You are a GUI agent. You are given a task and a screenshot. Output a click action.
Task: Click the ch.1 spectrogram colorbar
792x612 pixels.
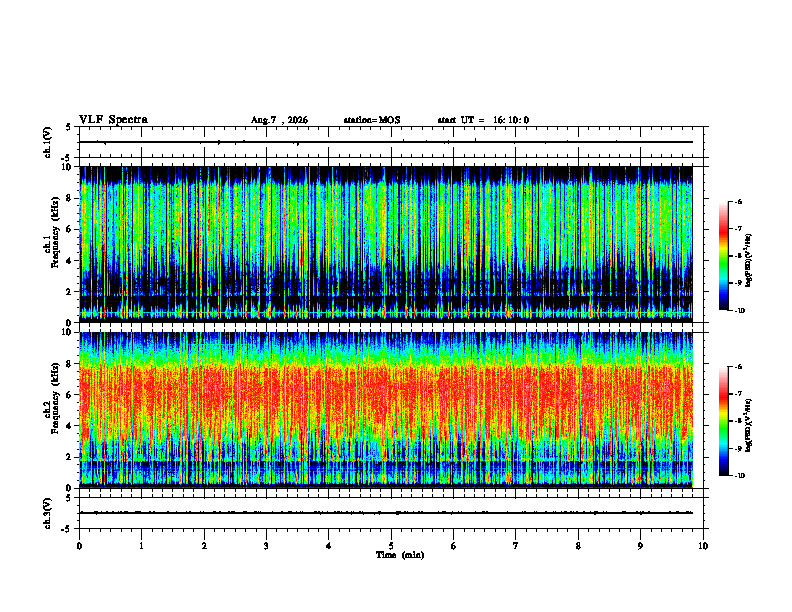click(723, 256)
